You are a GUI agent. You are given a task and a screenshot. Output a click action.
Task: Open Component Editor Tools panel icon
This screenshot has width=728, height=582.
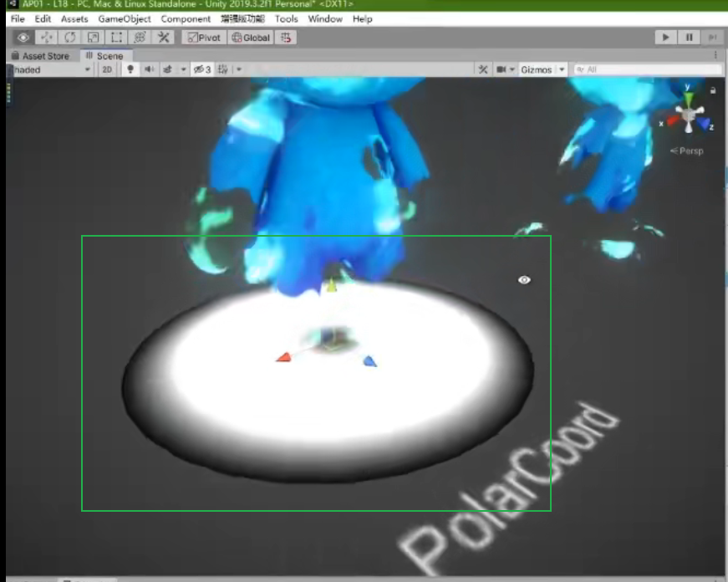tap(483, 69)
